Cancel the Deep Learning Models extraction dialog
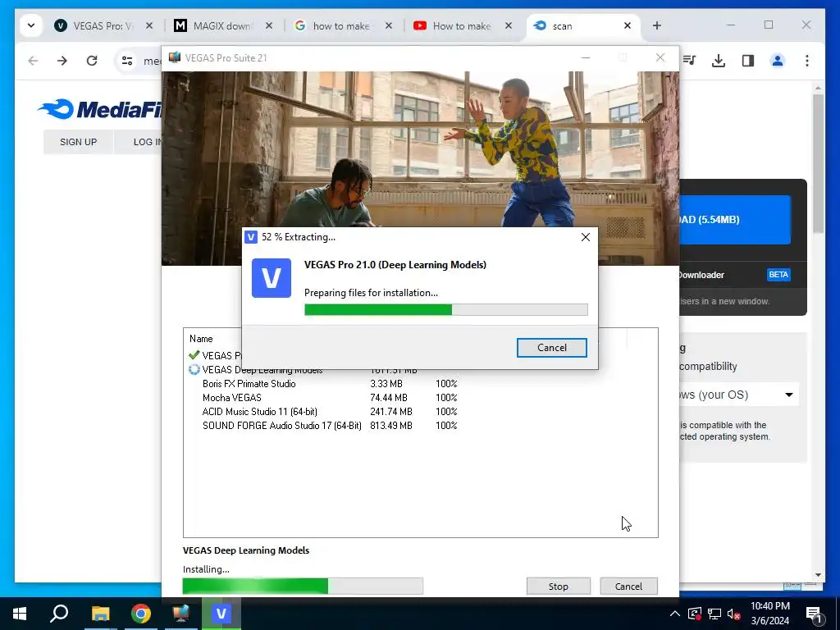Image resolution: width=840 pixels, height=630 pixels. [552, 348]
